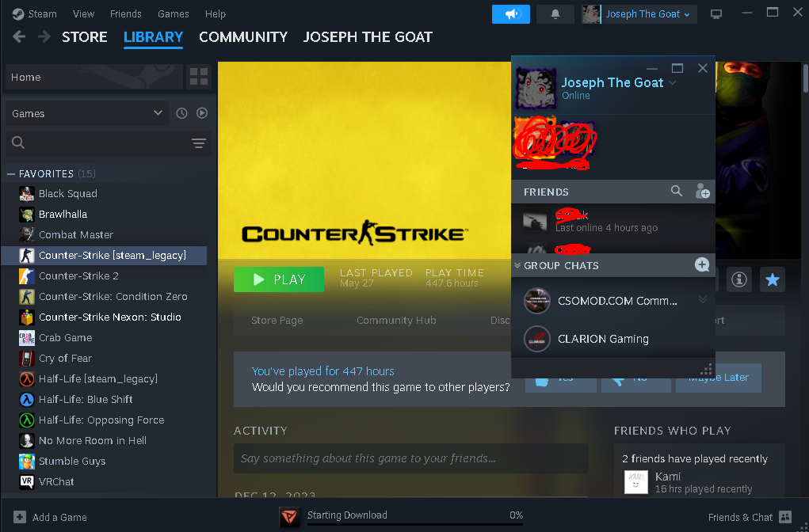Search friends with magnifier icon
Image resolution: width=809 pixels, height=532 pixels.
point(676,192)
